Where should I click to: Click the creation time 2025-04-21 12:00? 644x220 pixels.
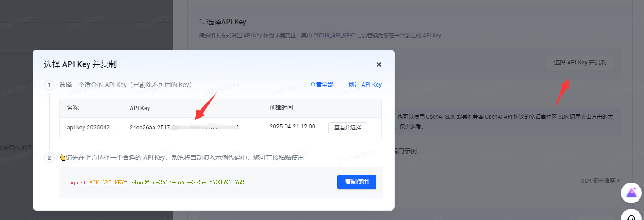click(x=292, y=127)
